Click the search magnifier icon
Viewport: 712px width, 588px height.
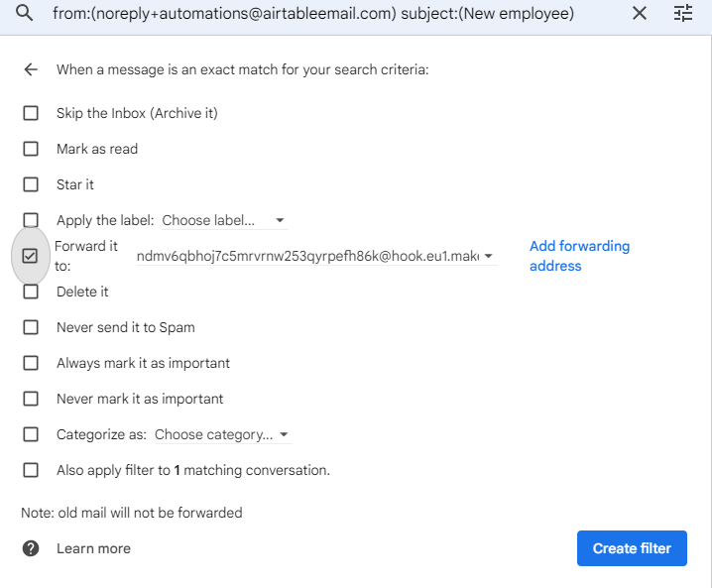[25, 13]
